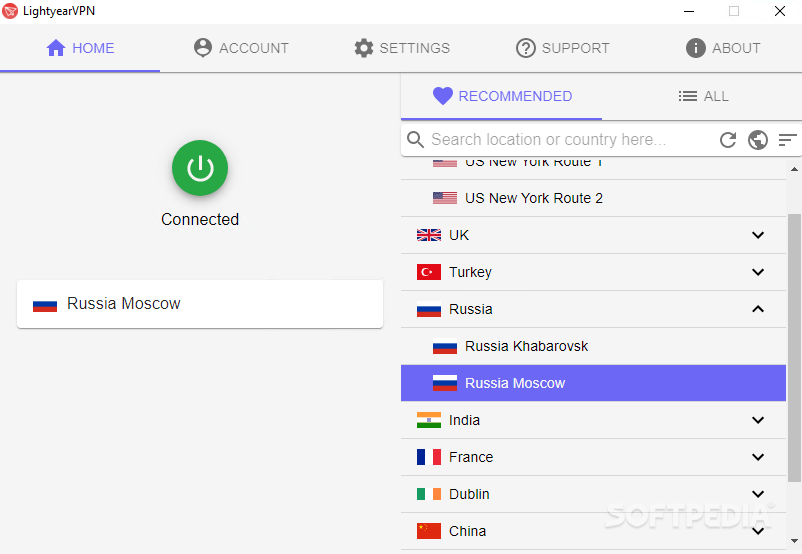Click the scrollbar down arrow
Screen dimensions: 802x554
click(x=794, y=541)
